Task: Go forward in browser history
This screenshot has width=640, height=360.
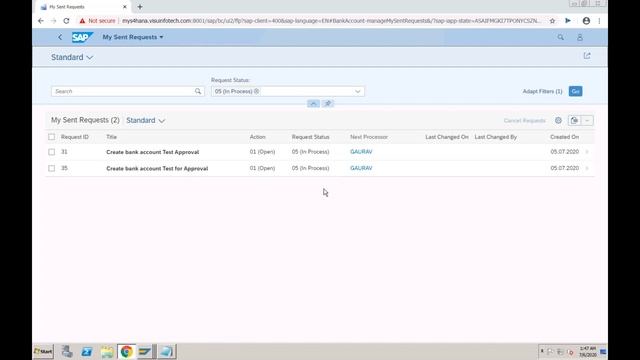Action: [53, 21]
